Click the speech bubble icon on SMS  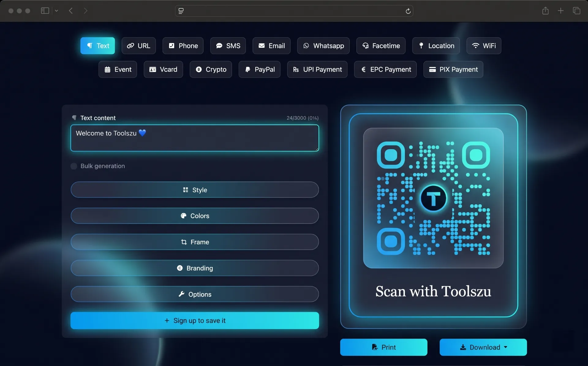click(x=219, y=46)
